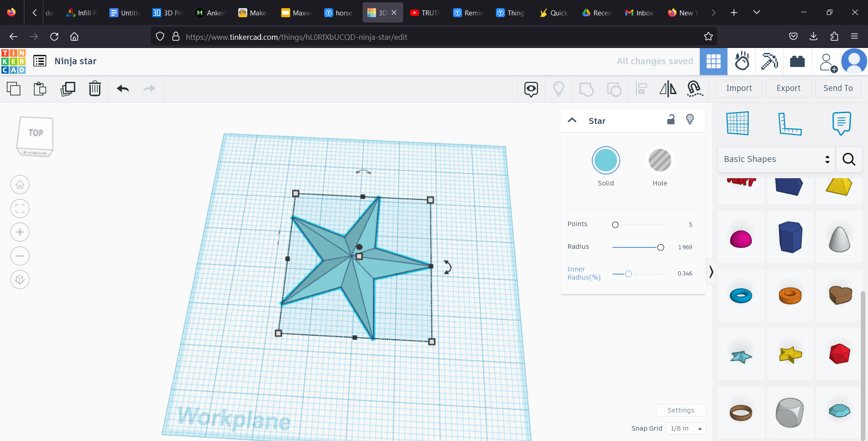Collapse the Star properties panel

point(572,120)
